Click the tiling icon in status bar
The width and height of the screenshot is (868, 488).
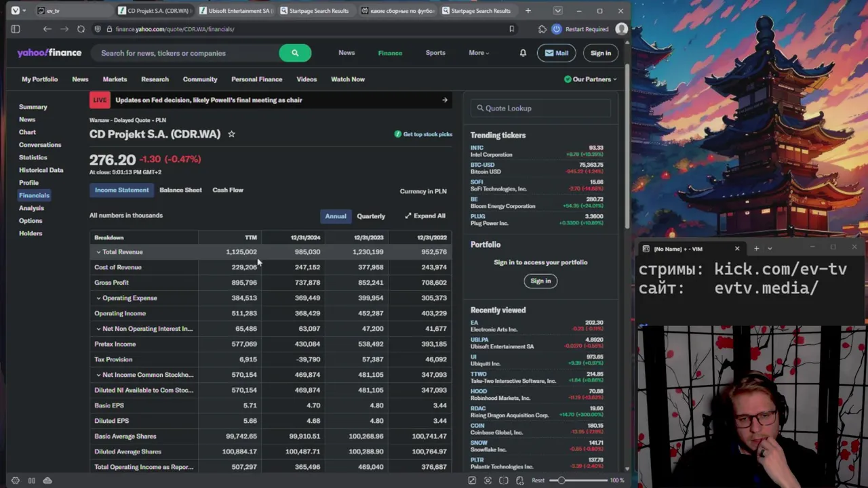pyautogui.click(x=503, y=481)
